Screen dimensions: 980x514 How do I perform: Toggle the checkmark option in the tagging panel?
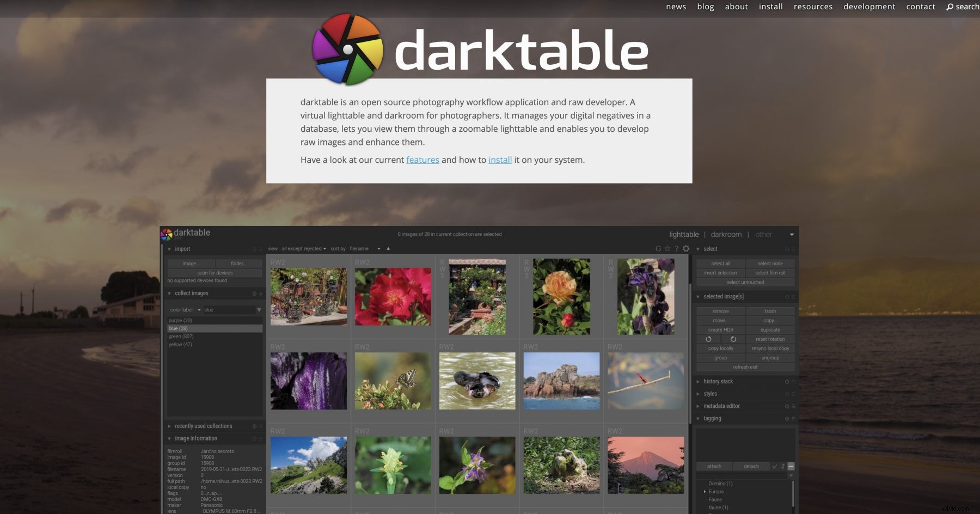pyautogui.click(x=775, y=467)
